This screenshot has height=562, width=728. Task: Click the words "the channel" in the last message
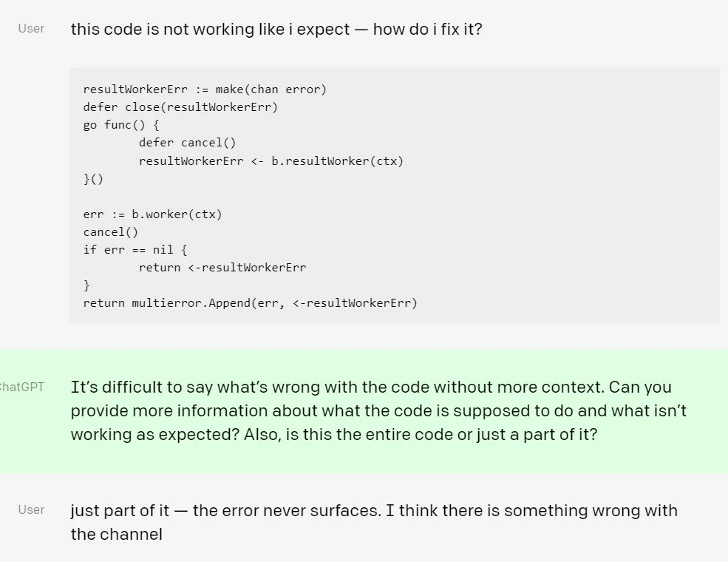click(116, 534)
